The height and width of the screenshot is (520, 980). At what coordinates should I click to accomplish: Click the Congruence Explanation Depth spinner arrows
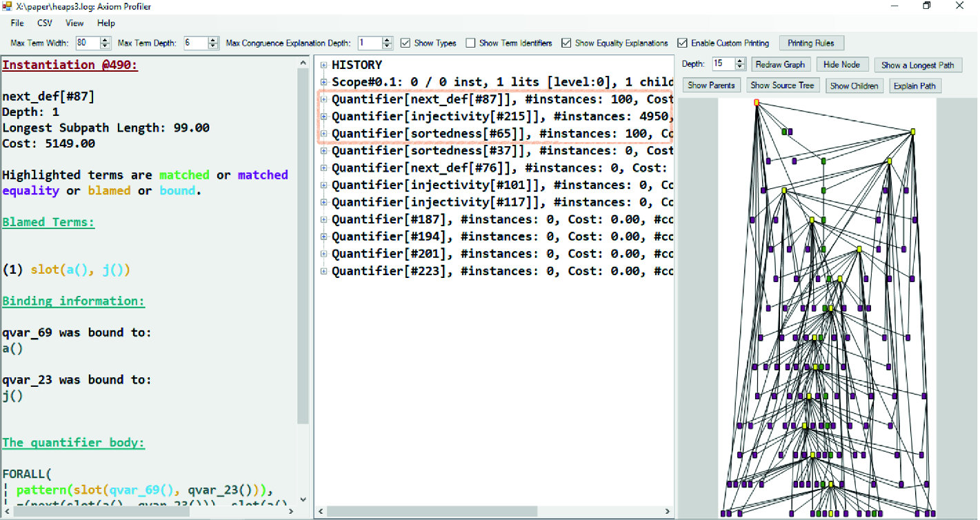pyautogui.click(x=387, y=43)
